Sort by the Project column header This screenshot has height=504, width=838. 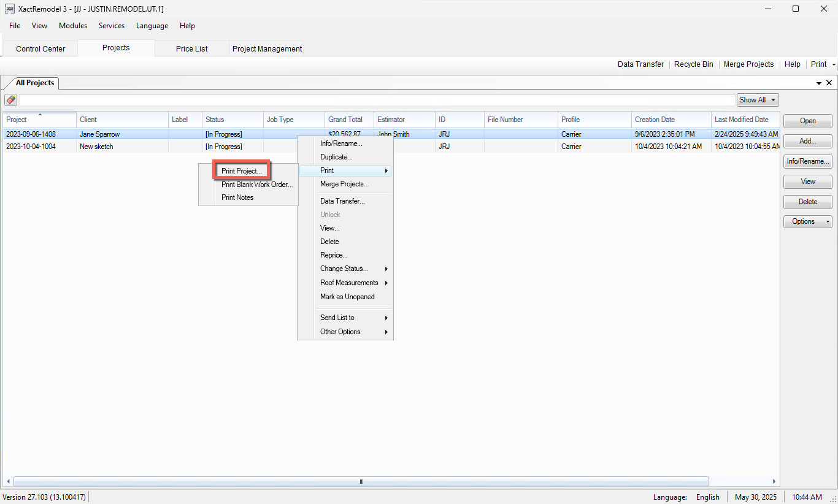[x=40, y=120]
